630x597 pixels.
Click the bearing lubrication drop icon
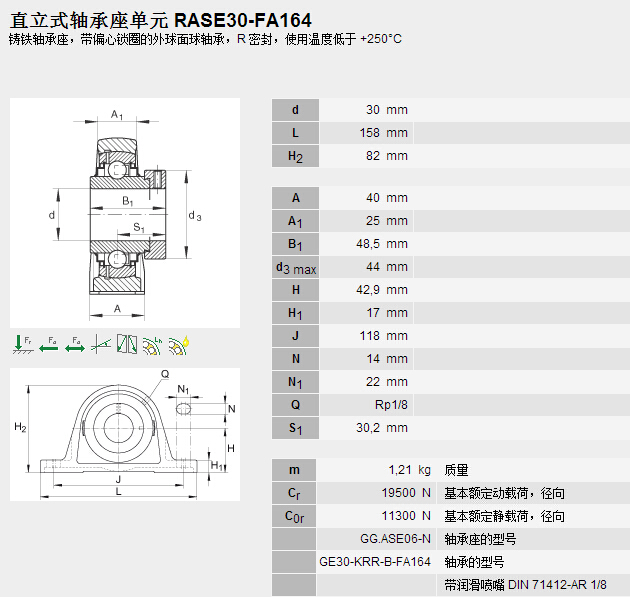coord(178,343)
